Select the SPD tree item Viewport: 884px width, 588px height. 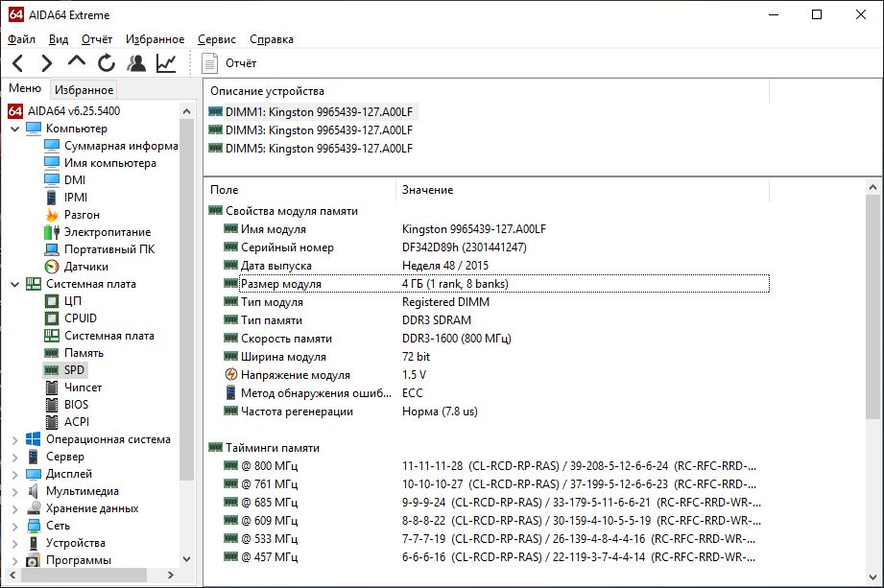click(74, 370)
